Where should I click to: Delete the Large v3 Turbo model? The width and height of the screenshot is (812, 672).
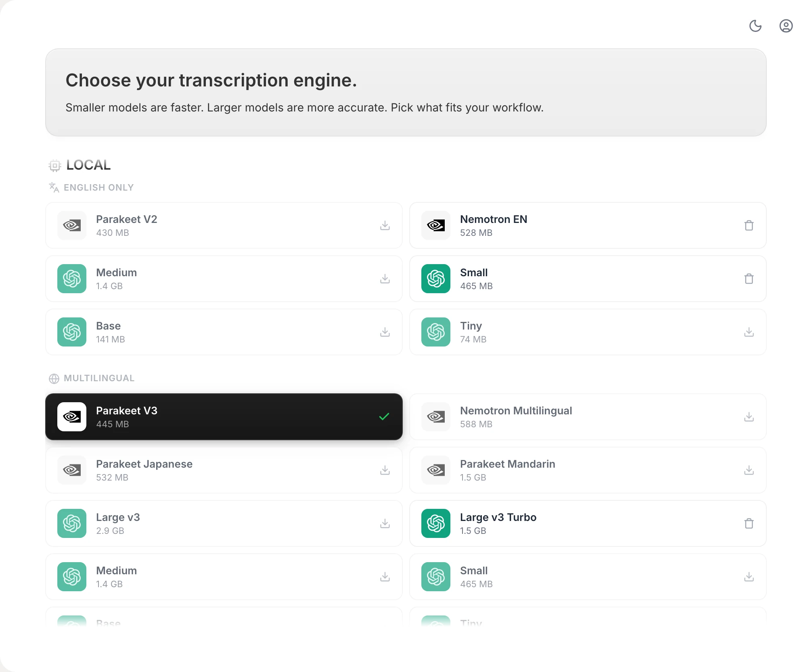pyautogui.click(x=749, y=523)
